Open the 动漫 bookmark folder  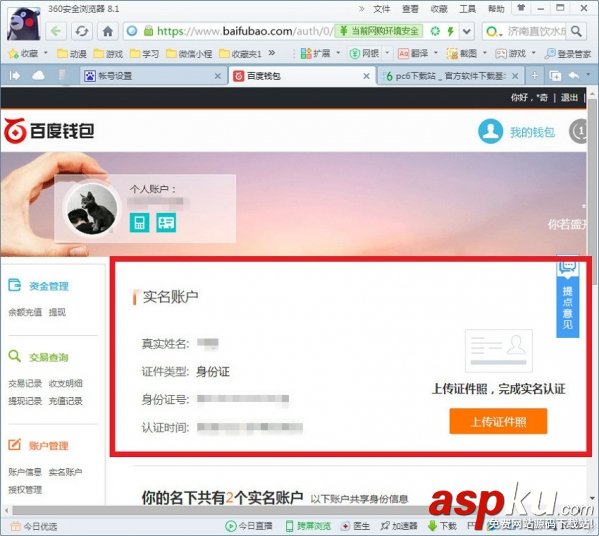click(x=71, y=53)
